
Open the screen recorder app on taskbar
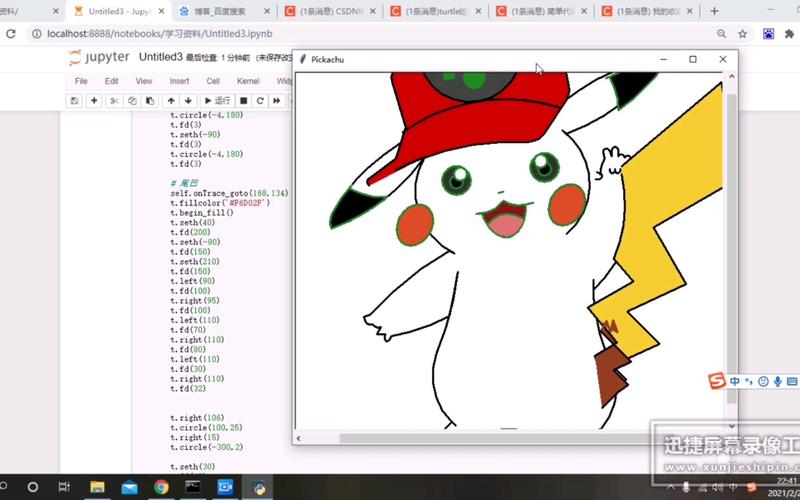click(x=225, y=487)
